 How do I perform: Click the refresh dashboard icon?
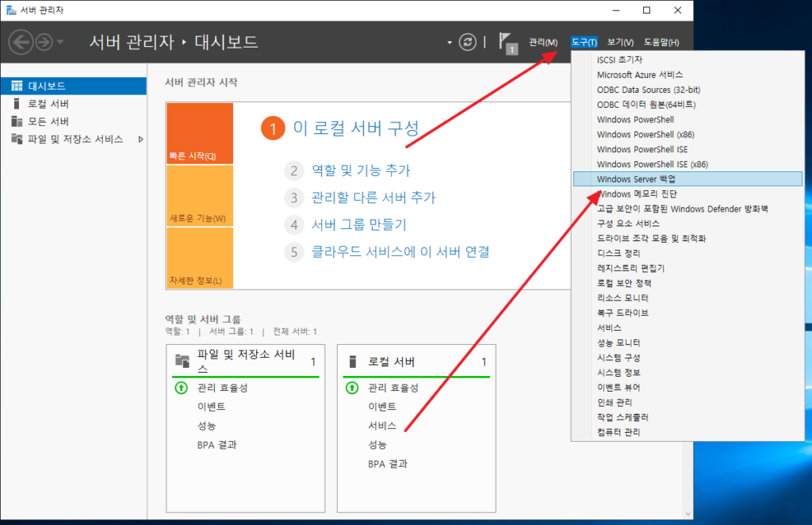(469, 42)
